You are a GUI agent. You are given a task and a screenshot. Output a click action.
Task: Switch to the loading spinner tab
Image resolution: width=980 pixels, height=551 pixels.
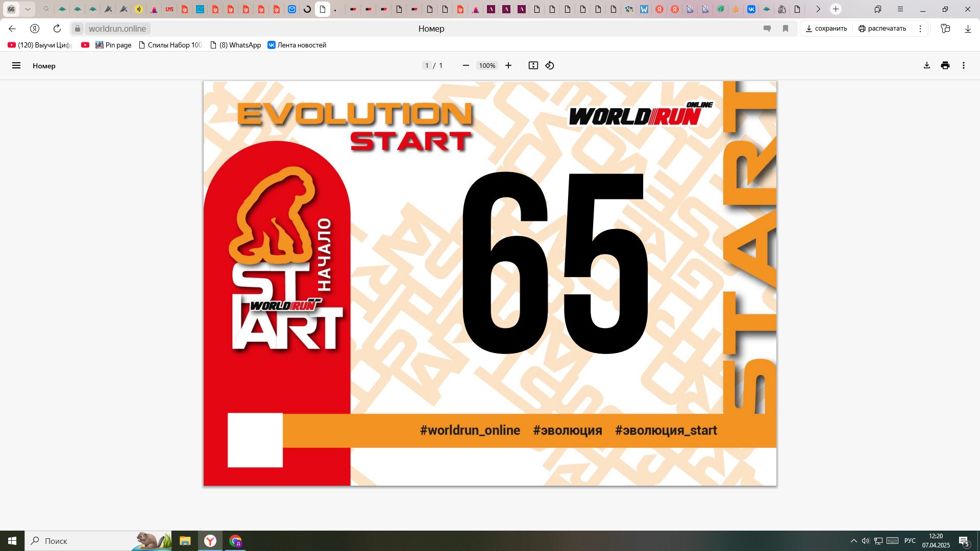(307, 9)
